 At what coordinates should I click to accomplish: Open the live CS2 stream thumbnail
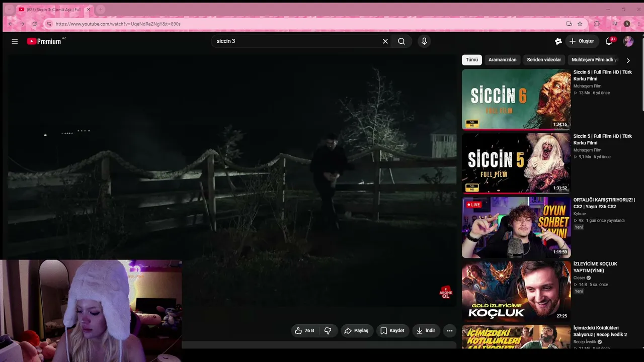(516, 227)
